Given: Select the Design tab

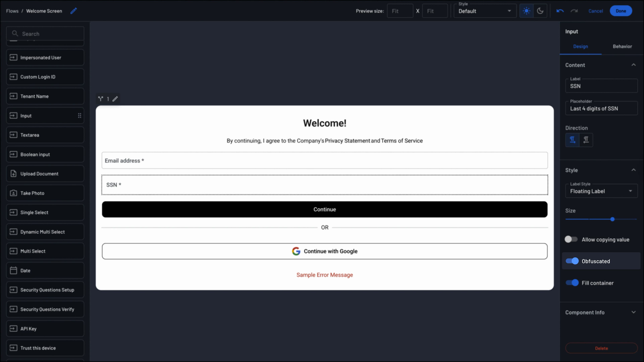Looking at the screenshot, I should (x=581, y=46).
